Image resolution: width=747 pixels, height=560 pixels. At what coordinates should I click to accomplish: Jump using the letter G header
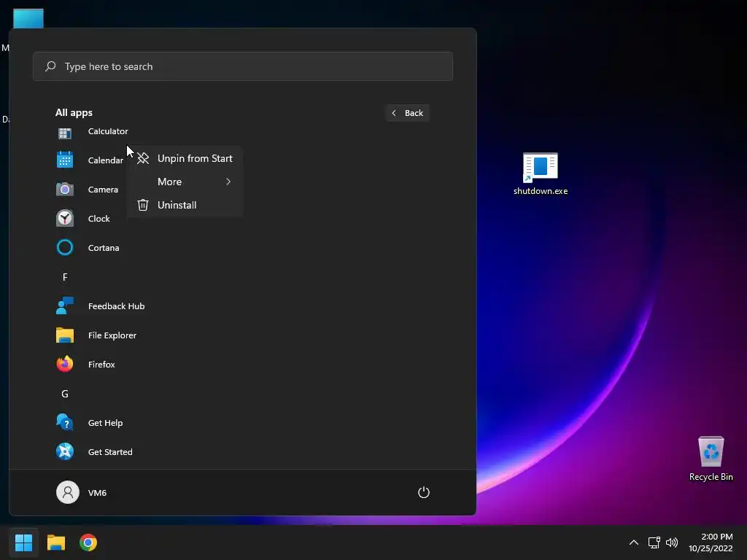point(65,394)
